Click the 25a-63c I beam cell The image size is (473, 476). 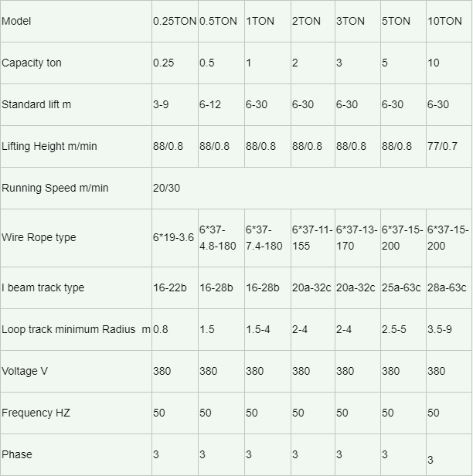tap(403, 287)
